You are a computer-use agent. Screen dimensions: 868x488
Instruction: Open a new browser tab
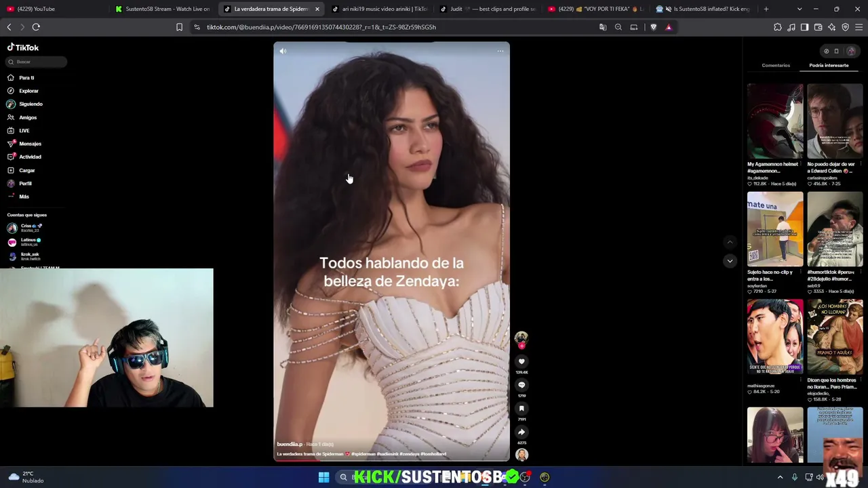[x=766, y=9]
